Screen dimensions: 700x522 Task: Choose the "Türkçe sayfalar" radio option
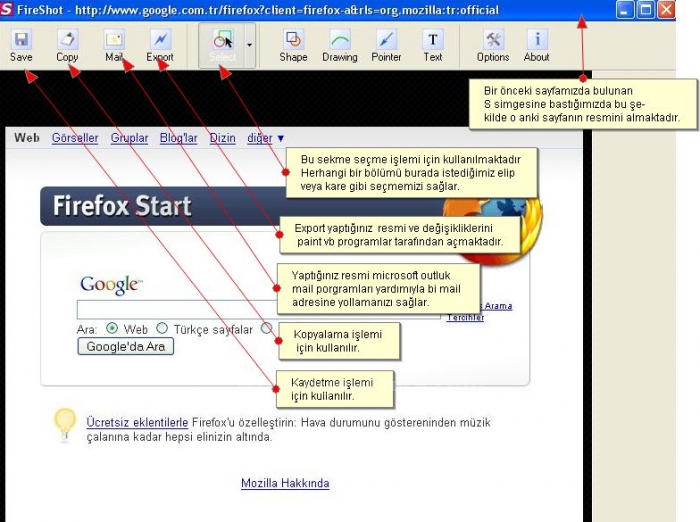(x=162, y=328)
